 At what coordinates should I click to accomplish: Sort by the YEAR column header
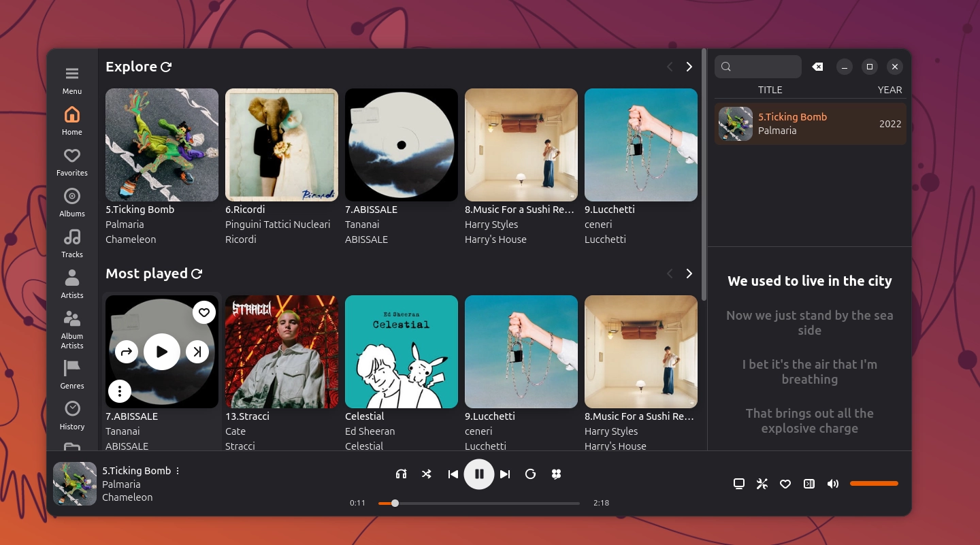889,90
